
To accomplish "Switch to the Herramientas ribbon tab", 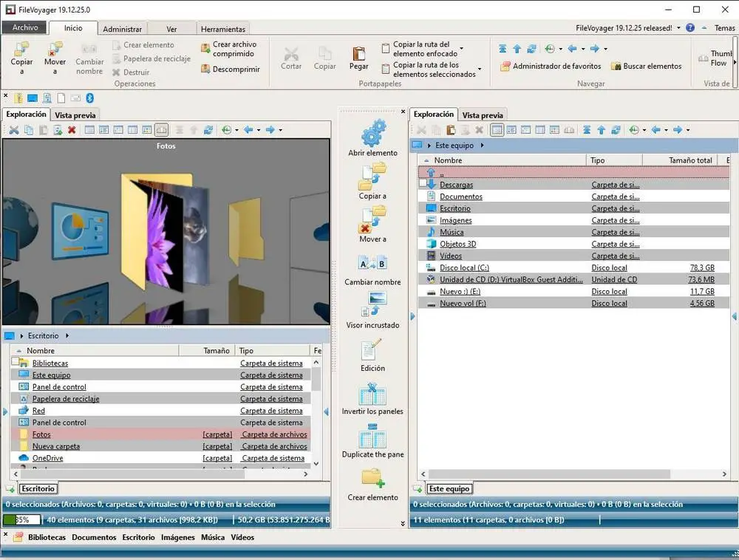I will tap(223, 29).
